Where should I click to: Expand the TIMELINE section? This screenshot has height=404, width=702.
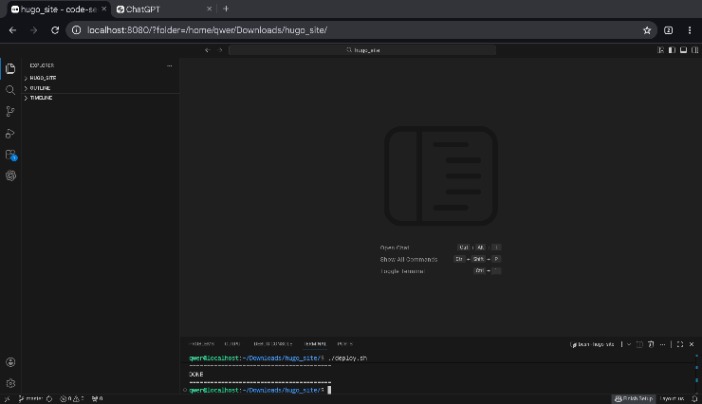(x=101, y=98)
